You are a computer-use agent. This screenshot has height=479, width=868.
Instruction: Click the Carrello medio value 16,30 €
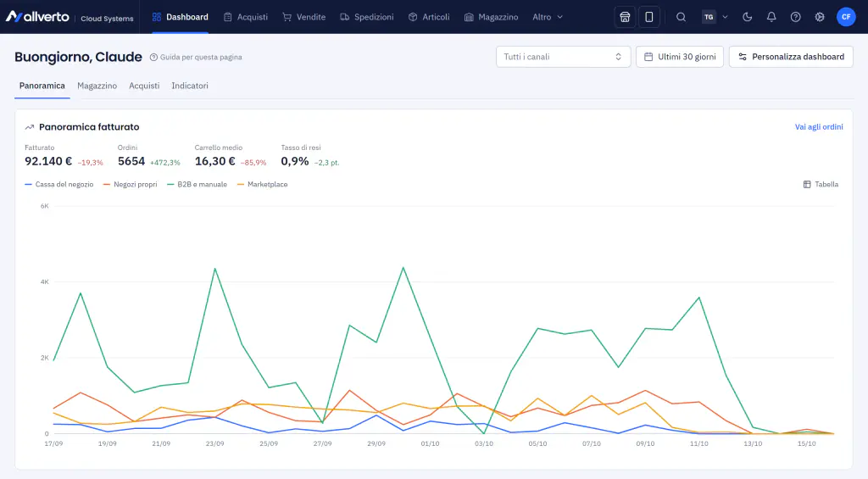point(214,161)
